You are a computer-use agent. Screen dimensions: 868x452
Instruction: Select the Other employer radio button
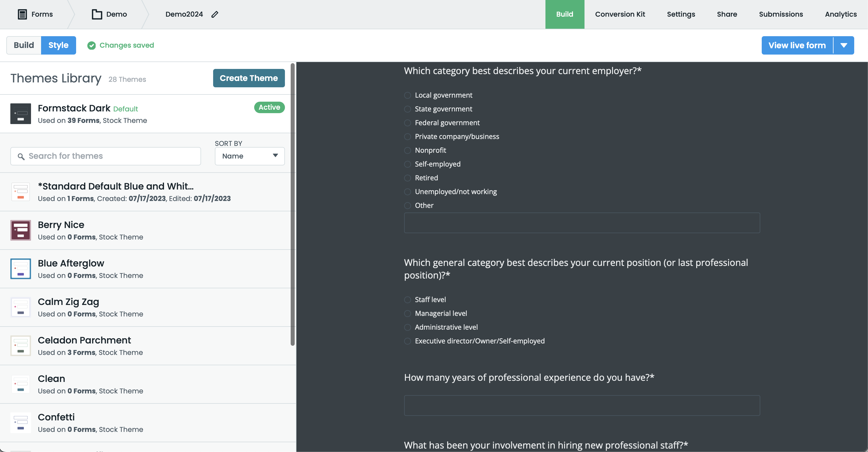(x=407, y=205)
